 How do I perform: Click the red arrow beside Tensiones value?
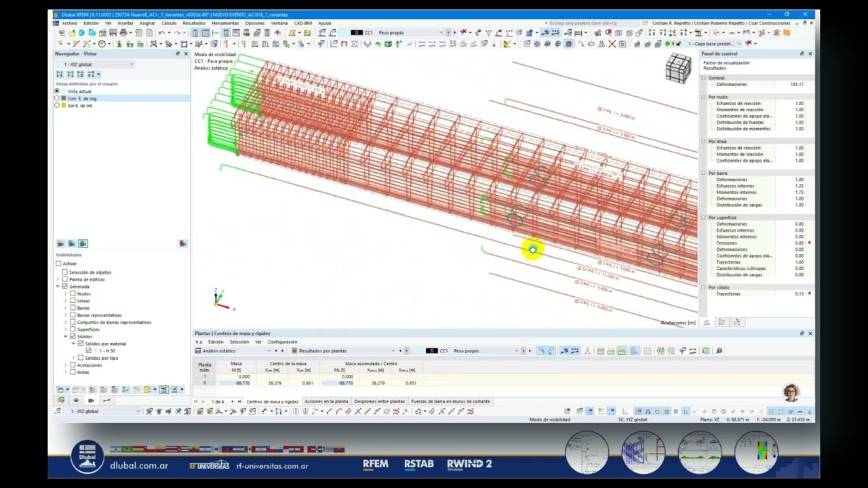click(809, 243)
